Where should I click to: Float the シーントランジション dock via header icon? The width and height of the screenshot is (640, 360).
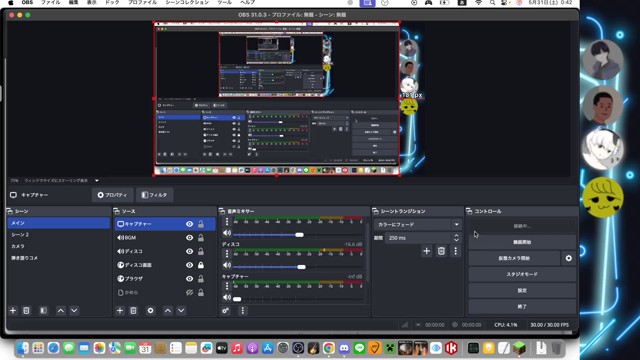pyautogui.click(x=376, y=211)
